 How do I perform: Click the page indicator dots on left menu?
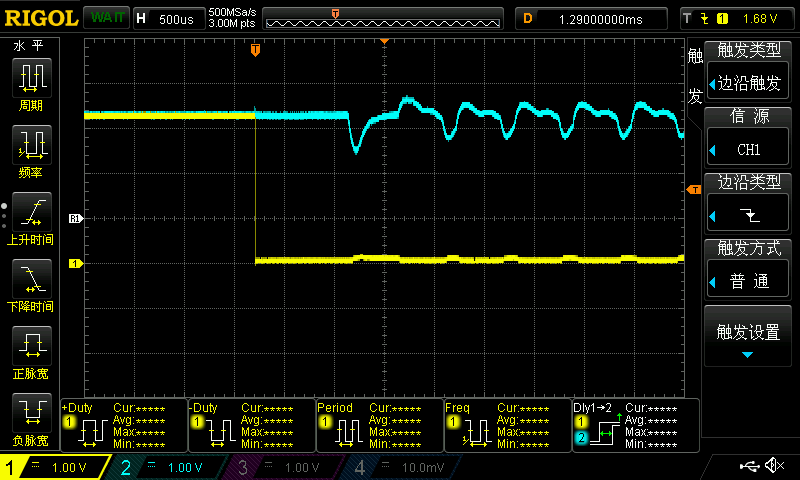[4, 216]
